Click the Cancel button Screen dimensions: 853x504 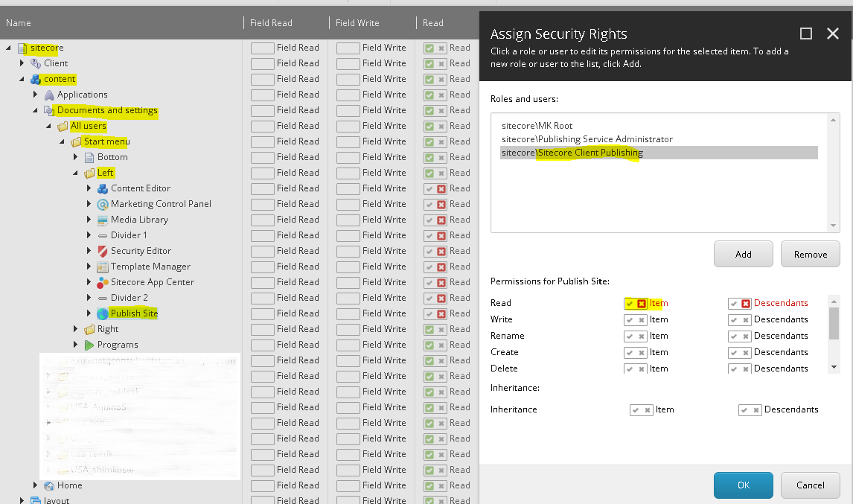(x=810, y=485)
